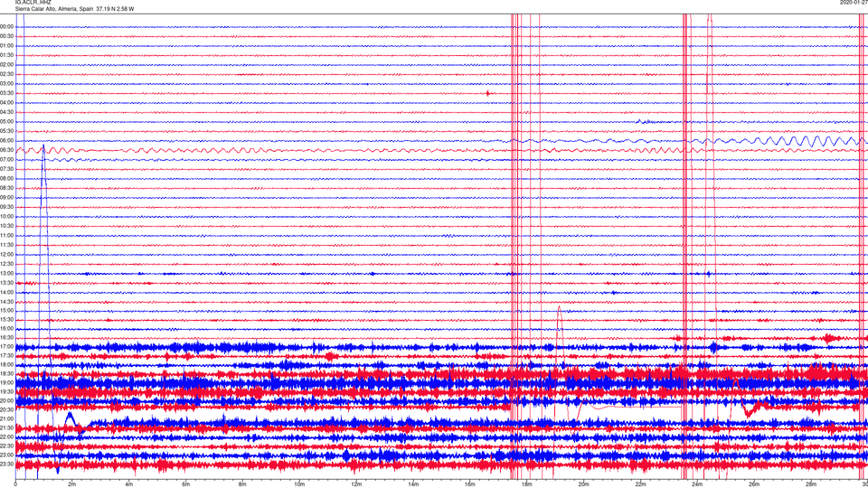
Task: Select the '16:00' row time
Action: coord(6,329)
